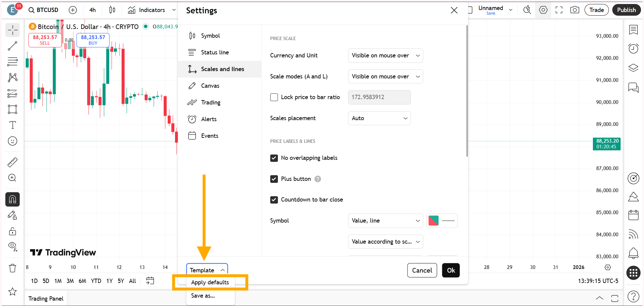Image resolution: width=644 pixels, height=306 pixels.
Task: Choose Apply defaults from Template menu
Action: pos(210,282)
